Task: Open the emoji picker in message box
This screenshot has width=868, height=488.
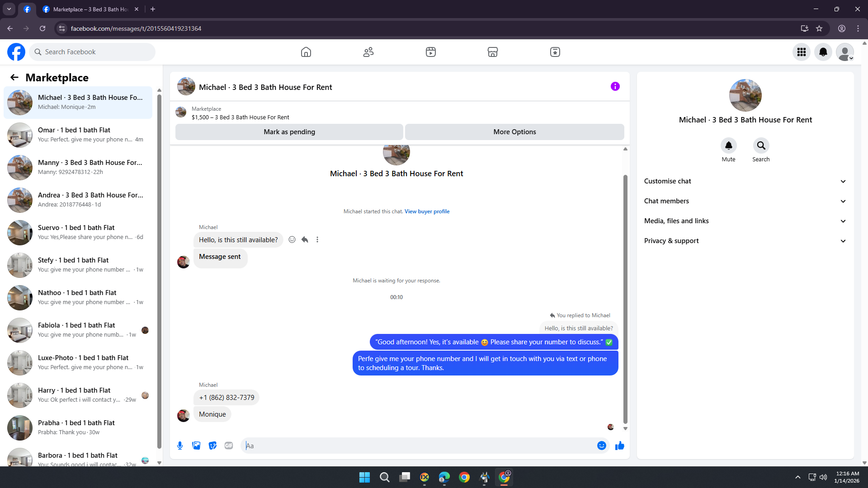Action: click(601, 446)
